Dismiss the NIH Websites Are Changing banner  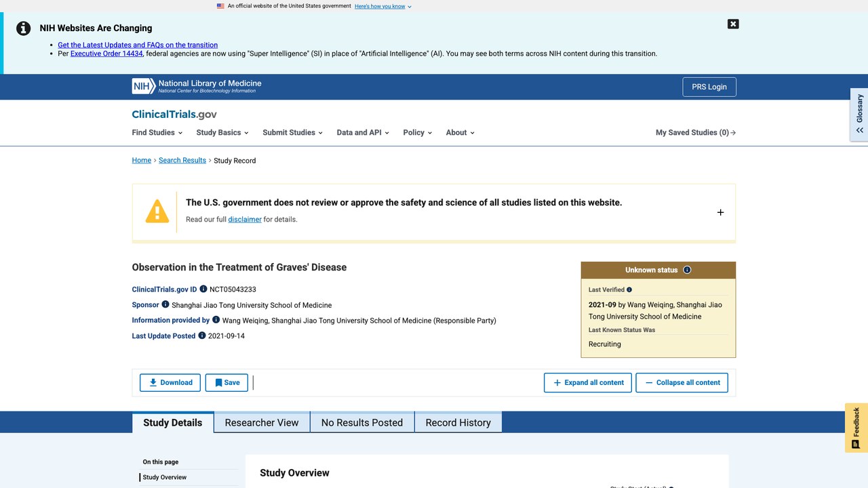click(733, 24)
